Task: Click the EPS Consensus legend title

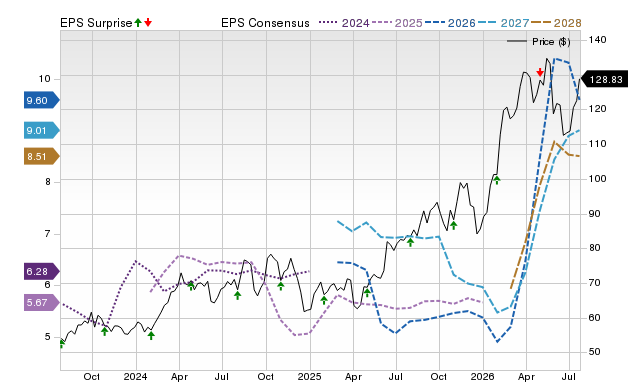Action: click(265, 23)
